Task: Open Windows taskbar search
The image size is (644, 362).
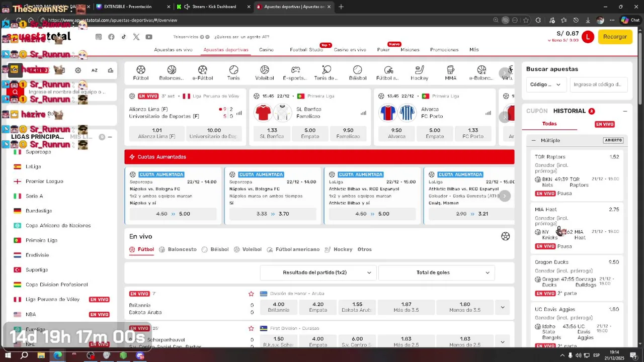Action: [x=24, y=355]
